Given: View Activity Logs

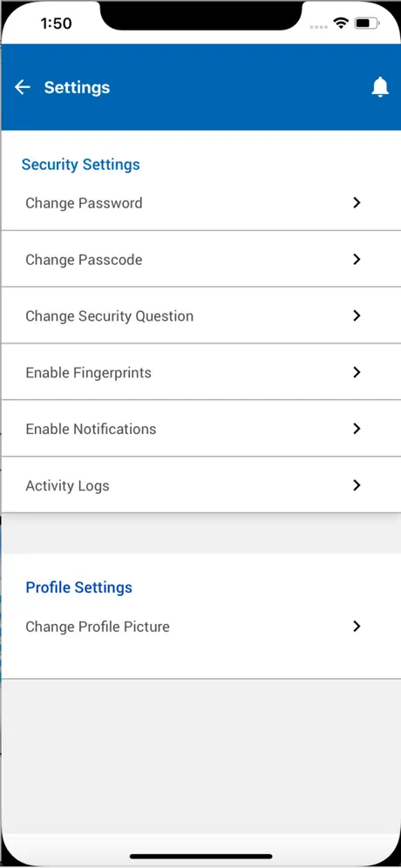Looking at the screenshot, I should 200,485.
